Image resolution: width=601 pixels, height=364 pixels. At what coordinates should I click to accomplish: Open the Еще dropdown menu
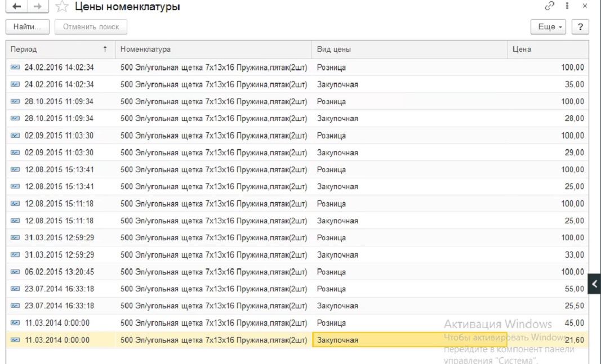pos(549,27)
